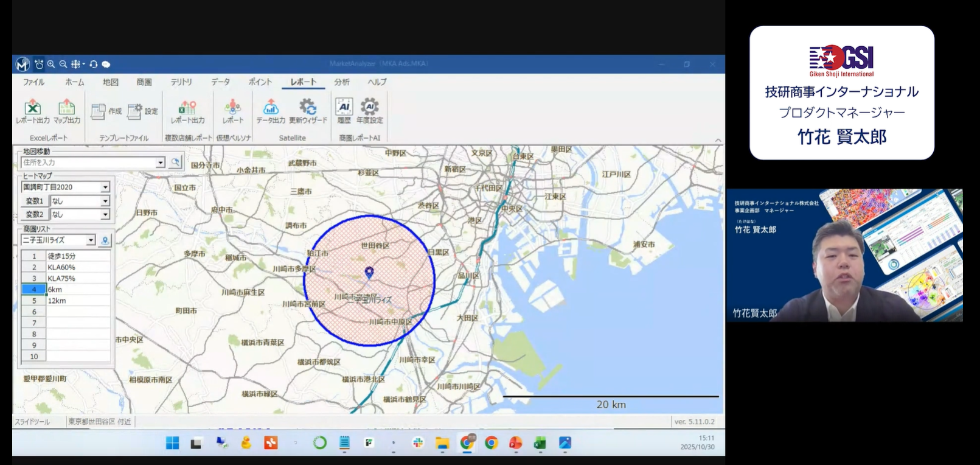Click the map pin marker at circle center

(369, 273)
